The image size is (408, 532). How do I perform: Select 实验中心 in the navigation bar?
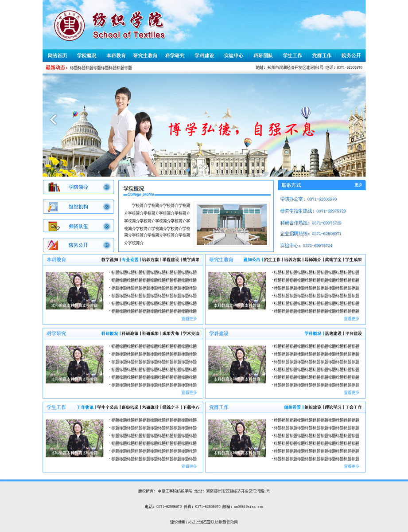click(x=233, y=56)
